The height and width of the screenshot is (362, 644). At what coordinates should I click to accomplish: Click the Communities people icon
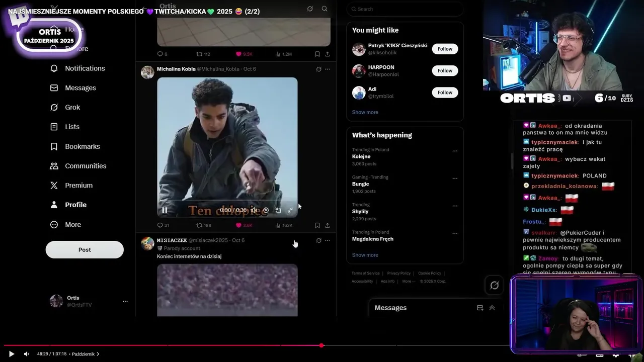click(x=54, y=166)
